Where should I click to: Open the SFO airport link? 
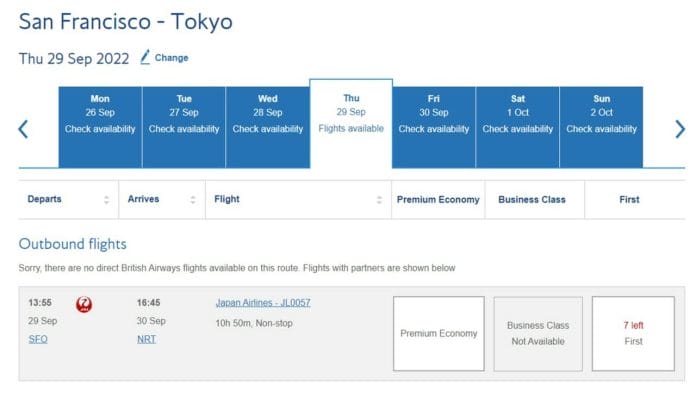pyautogui.click(x=38, y=339)
